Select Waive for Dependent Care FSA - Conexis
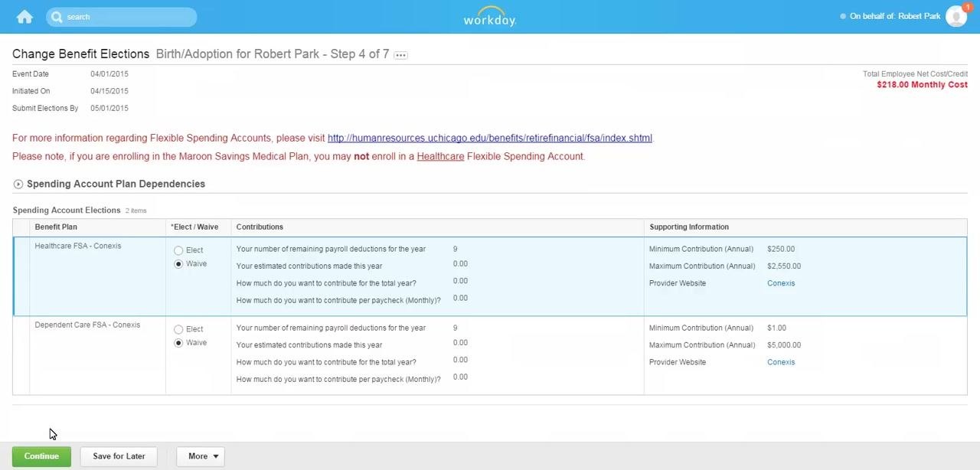Image resolution: width=980 pixels, height=470 pixels. [x=178, y=343]
